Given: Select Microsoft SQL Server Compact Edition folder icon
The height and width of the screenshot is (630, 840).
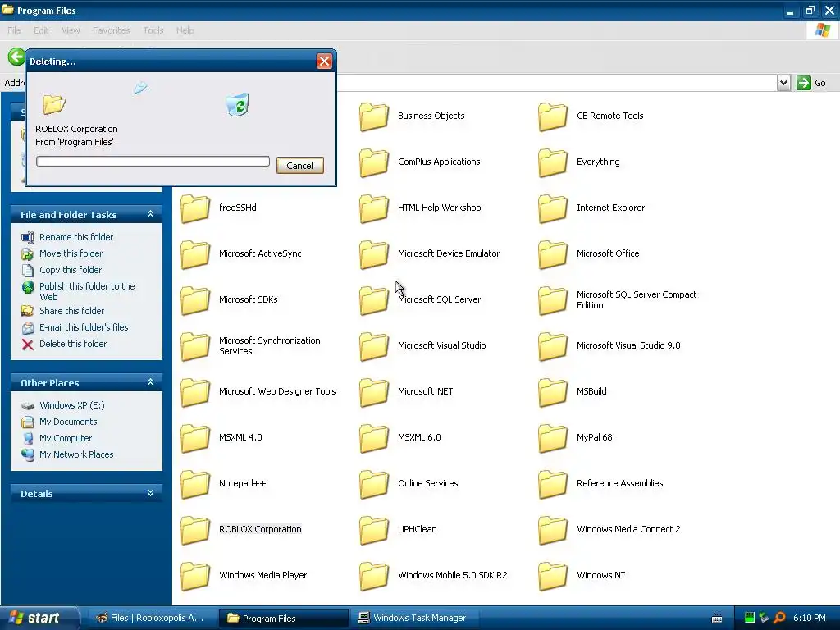Looking at the screenshot, I should pos(553,300).
